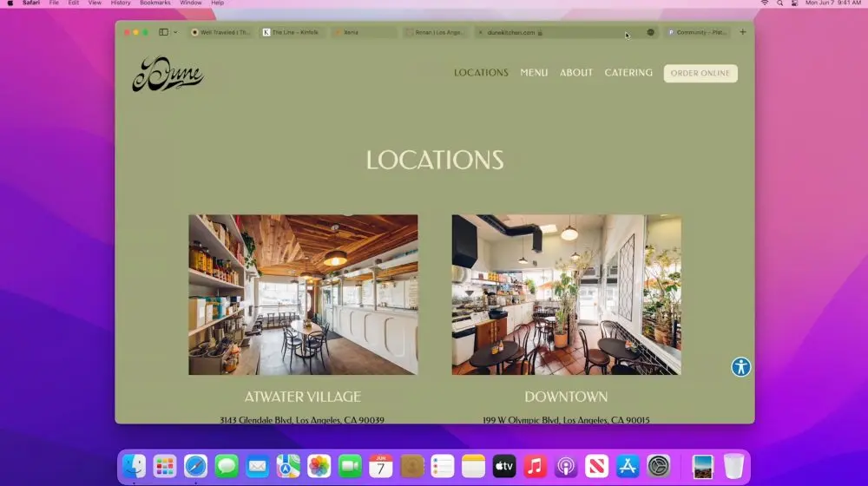Open the ABOUT nav link
The width and height of the screenshot is (868, 486).
click(575, 73)
